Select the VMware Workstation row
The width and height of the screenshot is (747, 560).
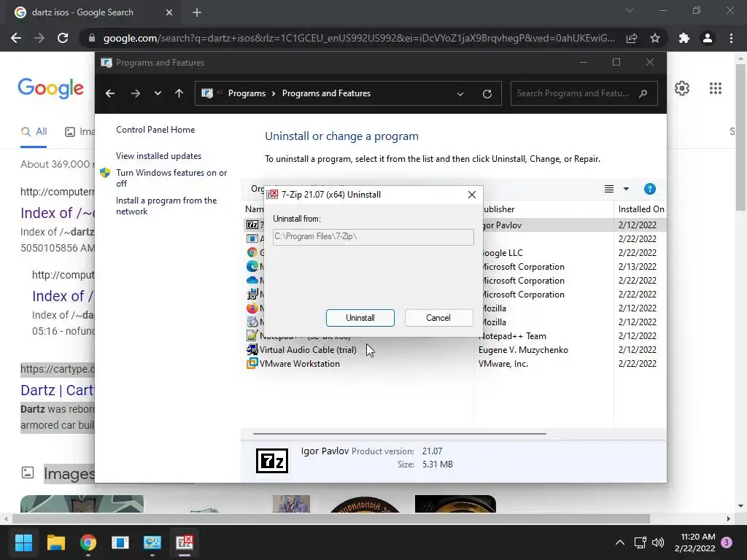(455, 364)
